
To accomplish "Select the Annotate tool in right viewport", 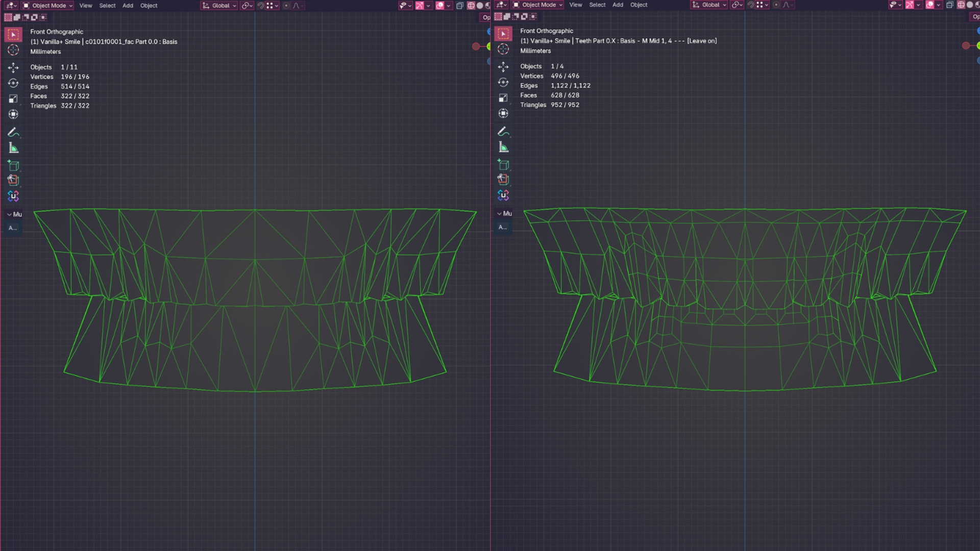I will click(x=503, y=131).
